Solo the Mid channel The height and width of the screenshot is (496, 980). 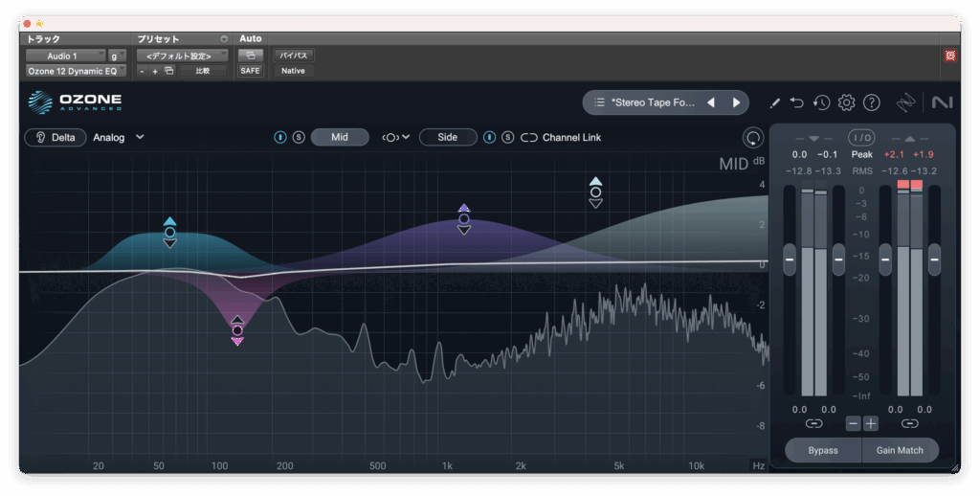[299, 137]
